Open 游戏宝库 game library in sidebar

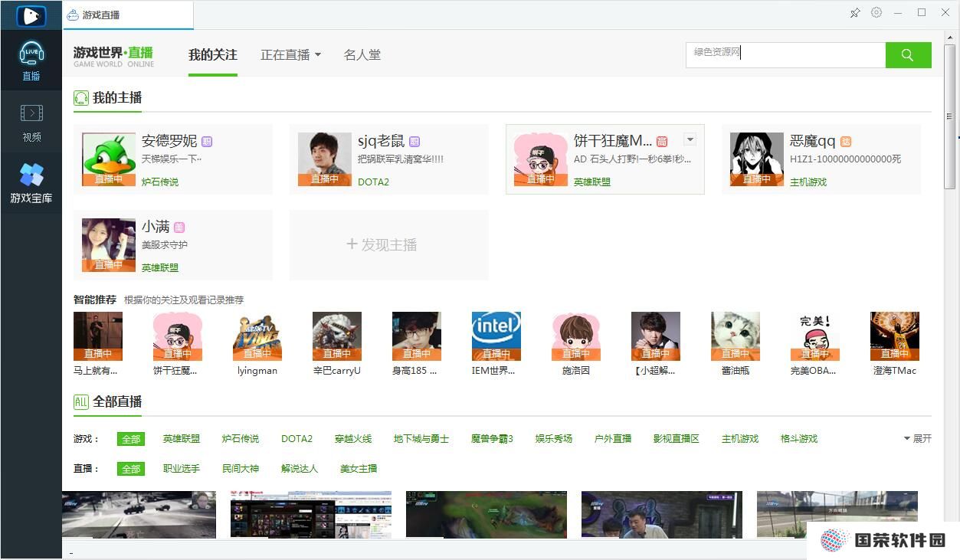[x=31, y=184]
